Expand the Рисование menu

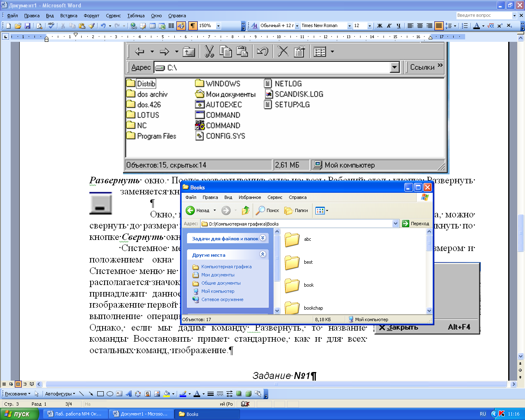pos(18,394)
